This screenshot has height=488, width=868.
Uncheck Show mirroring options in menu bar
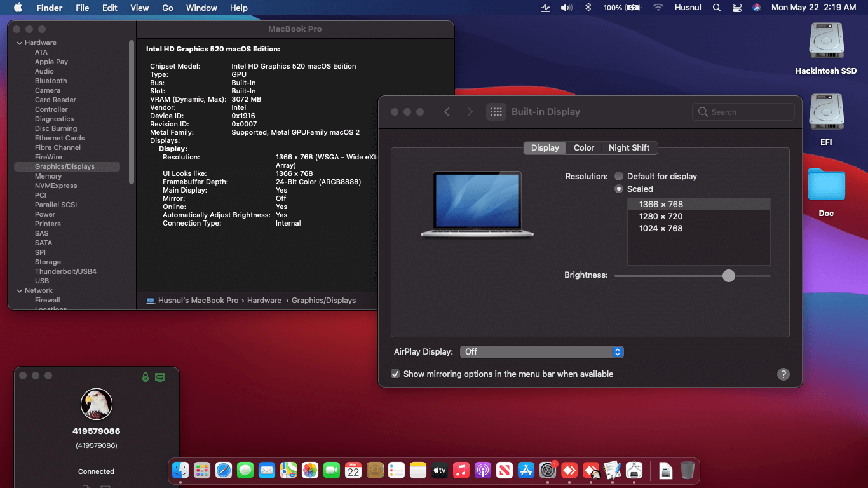point(395,374)
